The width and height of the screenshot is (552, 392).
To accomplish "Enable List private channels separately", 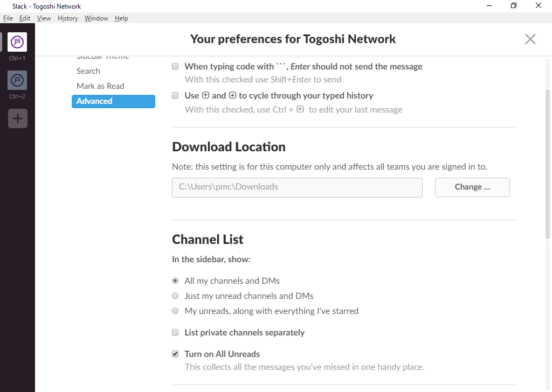I will (x=175, y=333).
